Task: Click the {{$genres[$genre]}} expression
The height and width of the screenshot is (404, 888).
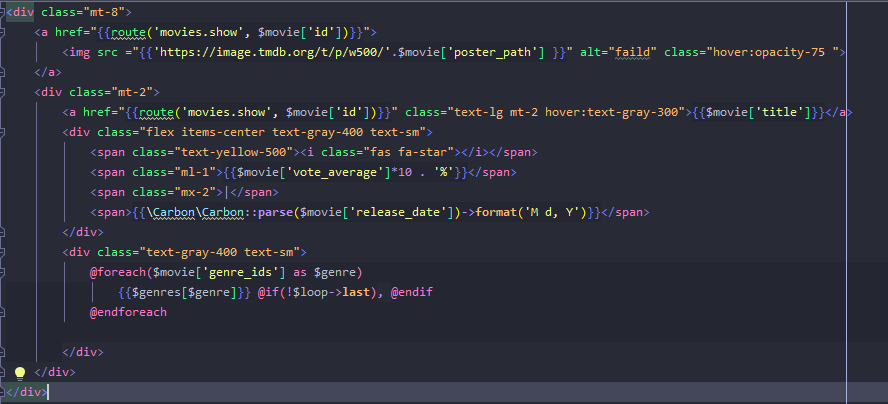Action: point(184,292)
